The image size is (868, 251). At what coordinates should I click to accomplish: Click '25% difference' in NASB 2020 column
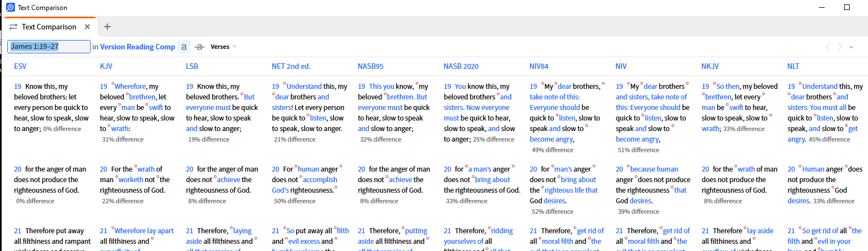point(493,139)
